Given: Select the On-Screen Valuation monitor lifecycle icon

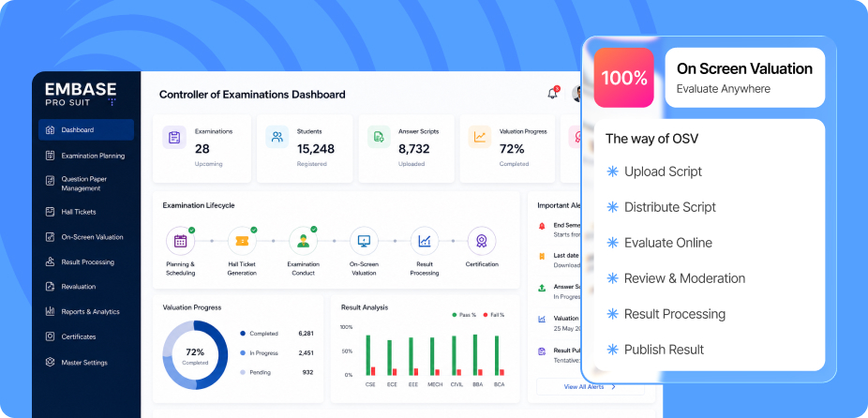Looking at the screenshot, I should coord(364,241).
